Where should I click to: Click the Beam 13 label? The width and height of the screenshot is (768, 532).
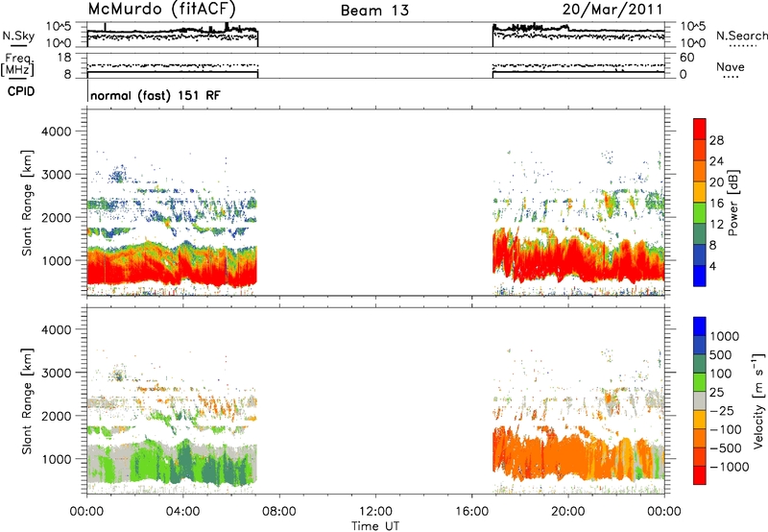tap(374, 11)
